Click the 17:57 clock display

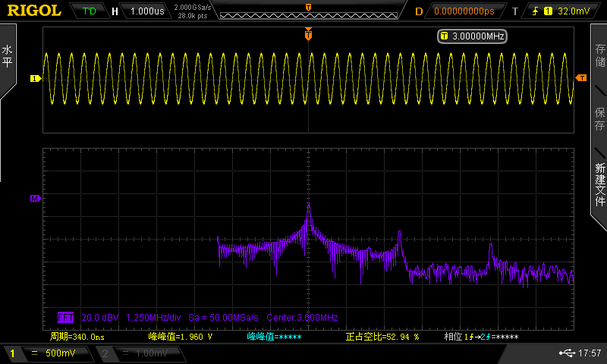[x=590, y=353]
